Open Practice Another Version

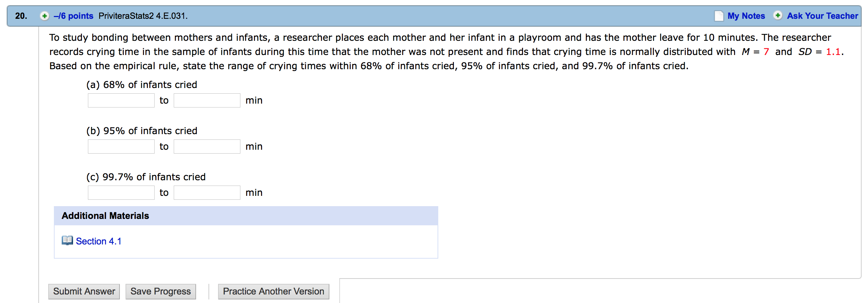[x=273, y=291]
